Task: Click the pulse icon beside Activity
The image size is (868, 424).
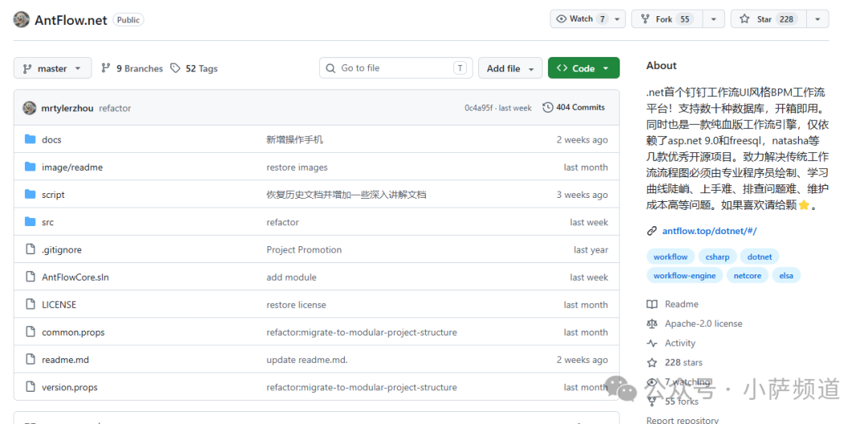Action: (x=652, y=343)
